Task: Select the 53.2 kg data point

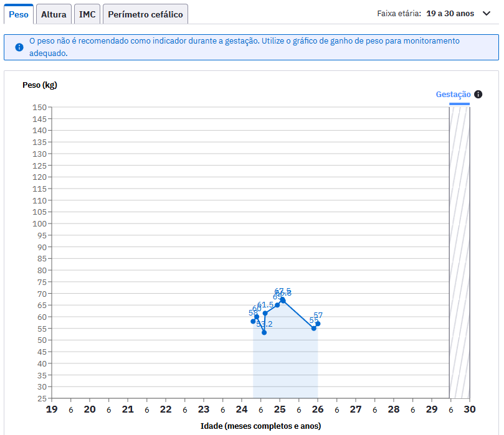Action: [x=264, y=332]
